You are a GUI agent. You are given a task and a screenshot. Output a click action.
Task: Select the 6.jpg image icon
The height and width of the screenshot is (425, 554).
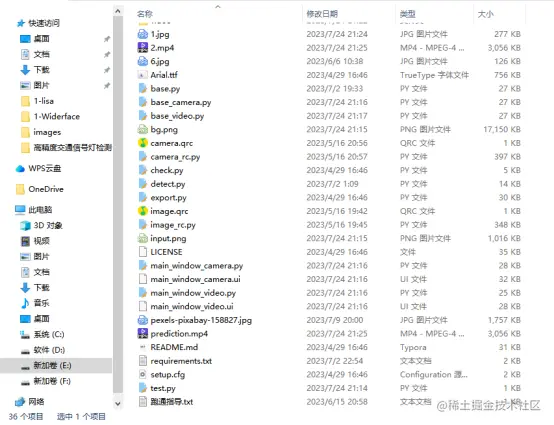[142, 61]
